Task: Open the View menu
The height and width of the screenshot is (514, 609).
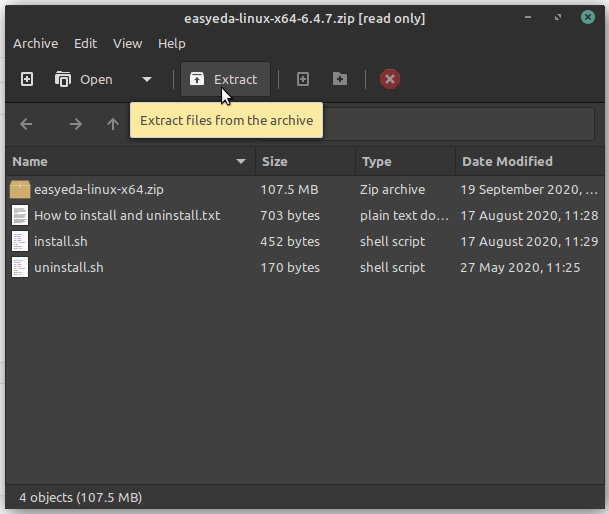Action: [x=127, y=44]
